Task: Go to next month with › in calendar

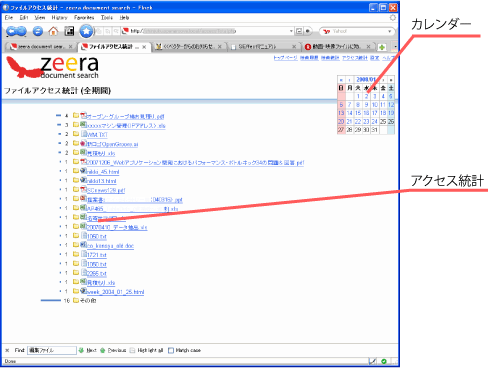Action: tap(383, 80)
